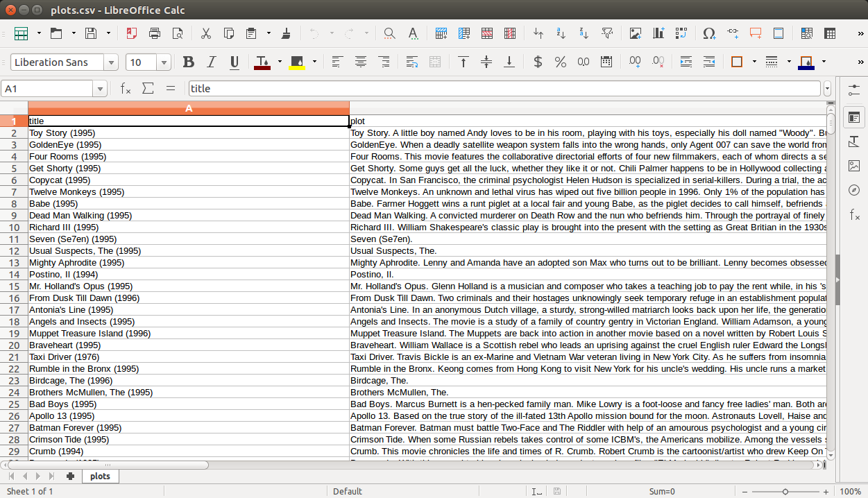Insert image icon
The width and height of the screenshot is (868, 498).
[x=635, y=33]
